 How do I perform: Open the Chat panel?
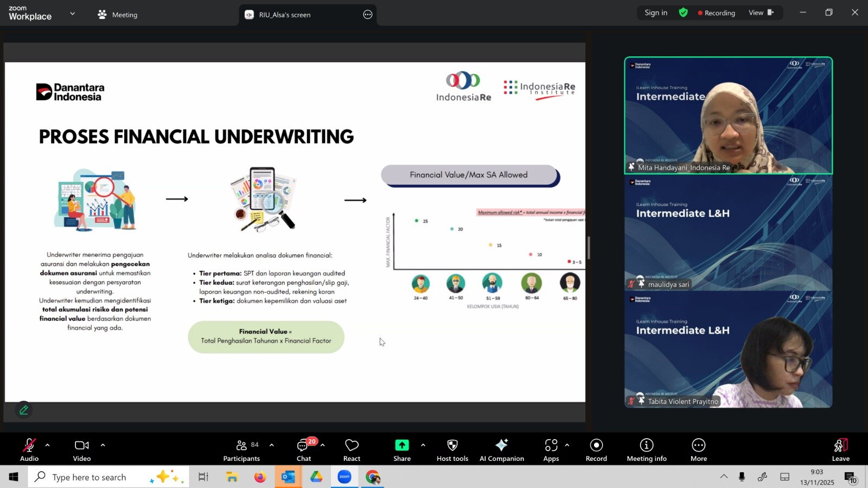click(x=303, y=450)
